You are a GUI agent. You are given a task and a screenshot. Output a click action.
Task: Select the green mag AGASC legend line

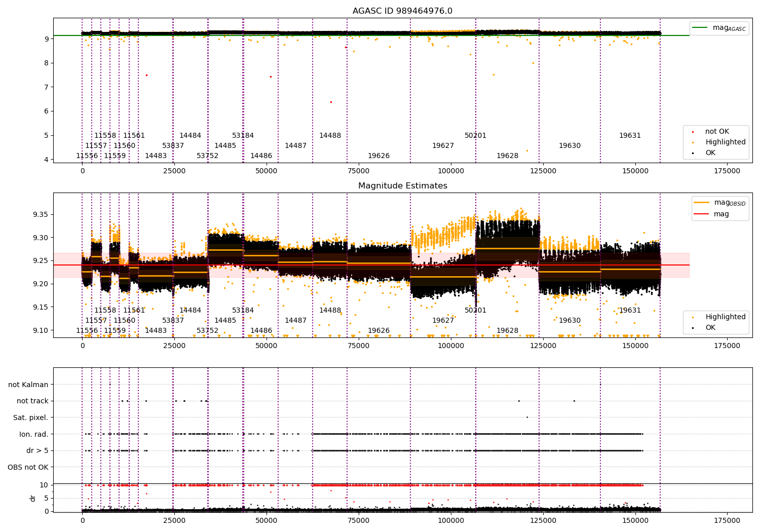coord(701,28)
